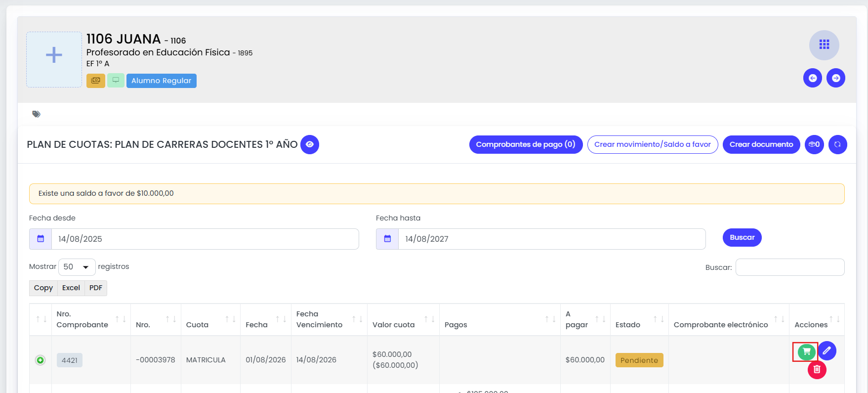Sort by Comprobante electrónico column
The image size is (868, 393).
(x=729, y=319)
